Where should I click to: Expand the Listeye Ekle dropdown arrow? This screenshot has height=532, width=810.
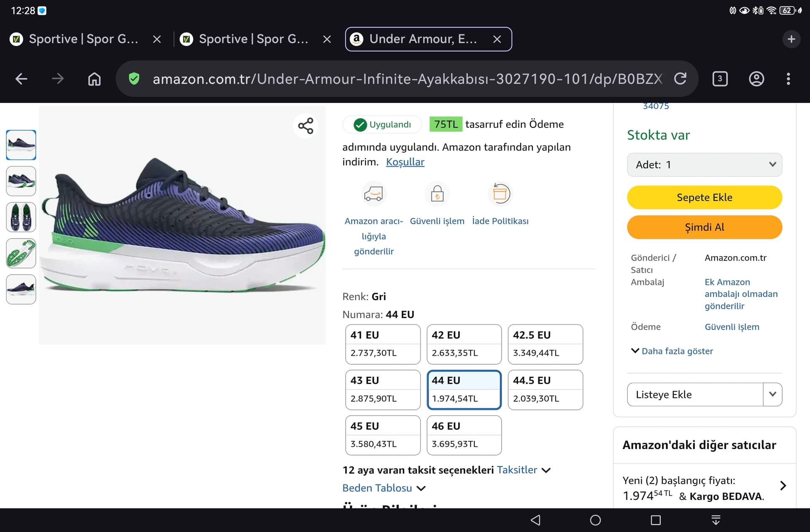[772, 394]
